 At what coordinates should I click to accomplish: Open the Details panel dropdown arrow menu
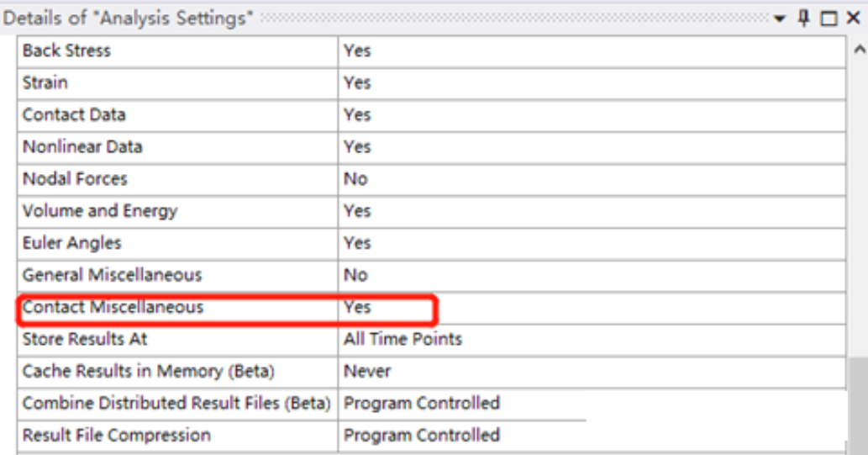(780, 19)
